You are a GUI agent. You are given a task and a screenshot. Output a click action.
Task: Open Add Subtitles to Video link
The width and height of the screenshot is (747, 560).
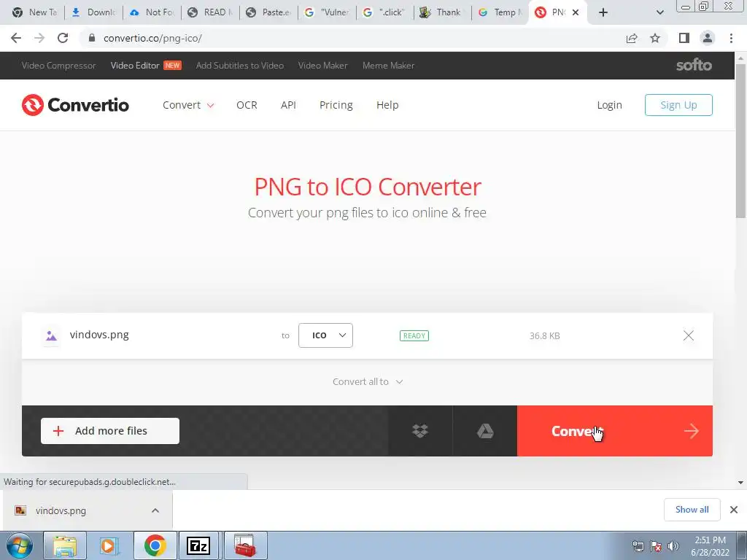point(239,65)
